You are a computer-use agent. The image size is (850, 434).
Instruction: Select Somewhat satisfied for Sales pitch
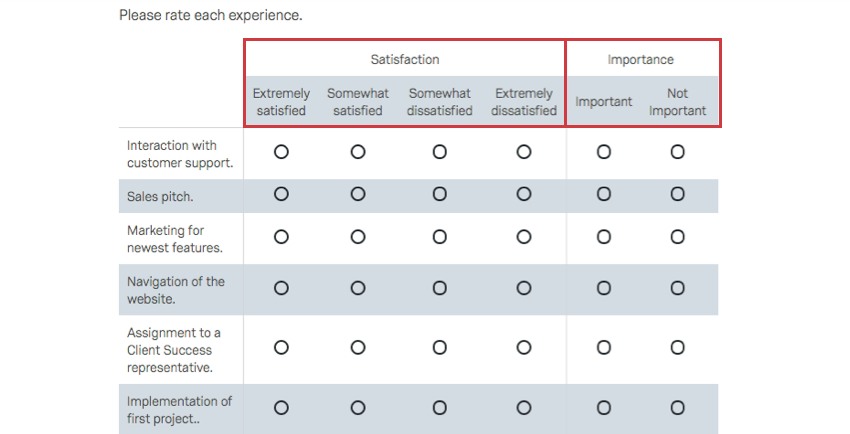[358, 195]
